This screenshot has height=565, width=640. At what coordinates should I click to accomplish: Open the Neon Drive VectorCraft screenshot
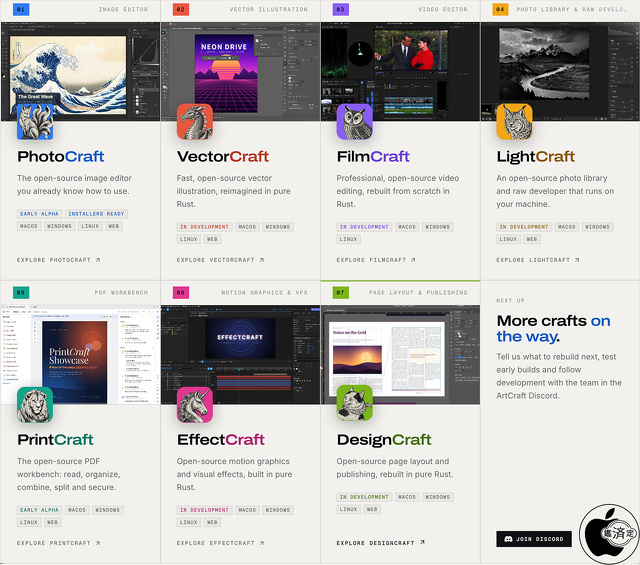click(240, 71)
